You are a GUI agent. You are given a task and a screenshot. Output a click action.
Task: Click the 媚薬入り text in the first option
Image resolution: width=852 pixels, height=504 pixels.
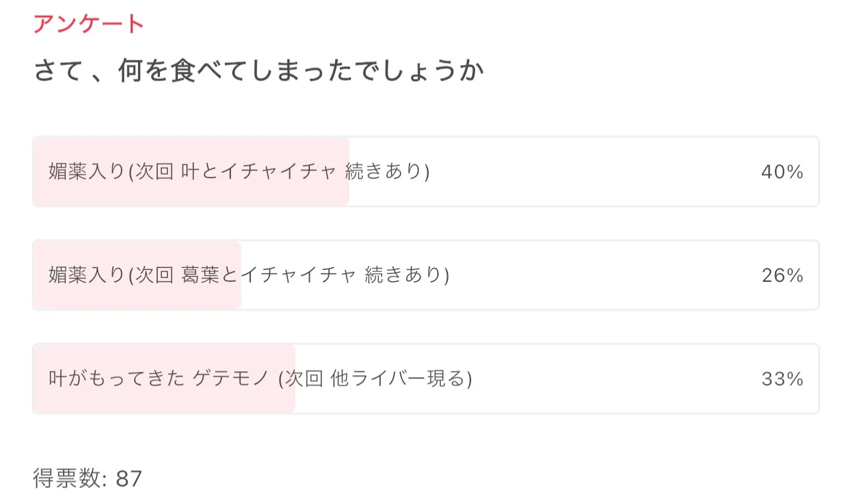[86, 172]
